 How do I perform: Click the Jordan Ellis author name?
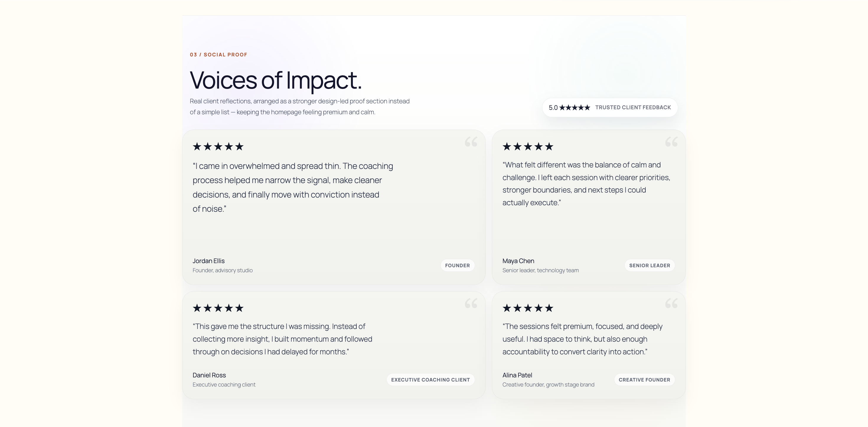pos(208,261)
